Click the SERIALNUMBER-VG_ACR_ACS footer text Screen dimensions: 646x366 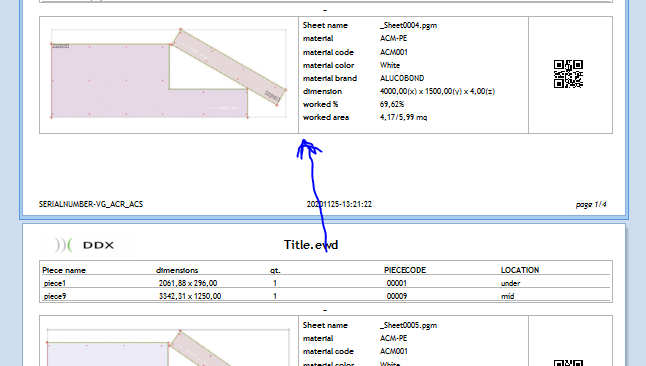[91, 204]
